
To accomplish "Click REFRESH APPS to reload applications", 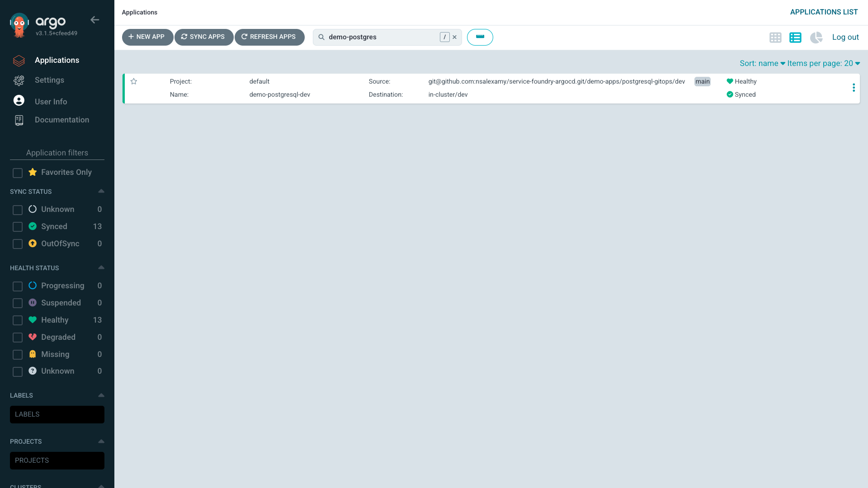I will click(x=269, y=37).
